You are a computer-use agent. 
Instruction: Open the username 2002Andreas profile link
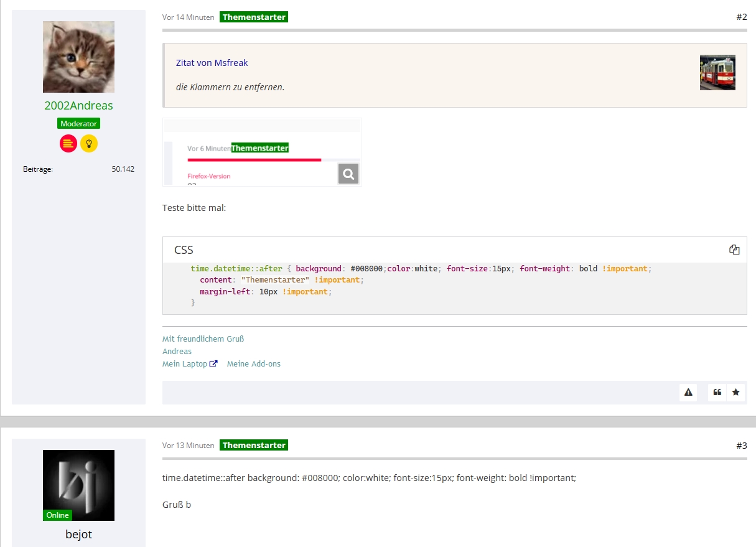coord(78,105)
